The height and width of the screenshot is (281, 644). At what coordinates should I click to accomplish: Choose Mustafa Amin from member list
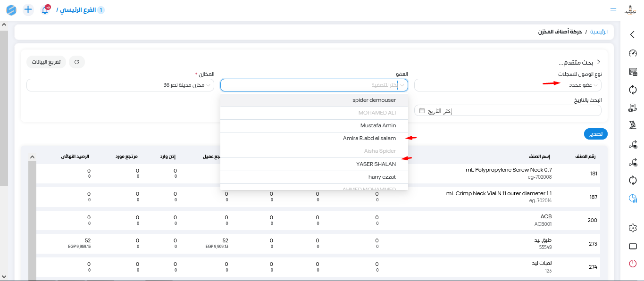377,126
